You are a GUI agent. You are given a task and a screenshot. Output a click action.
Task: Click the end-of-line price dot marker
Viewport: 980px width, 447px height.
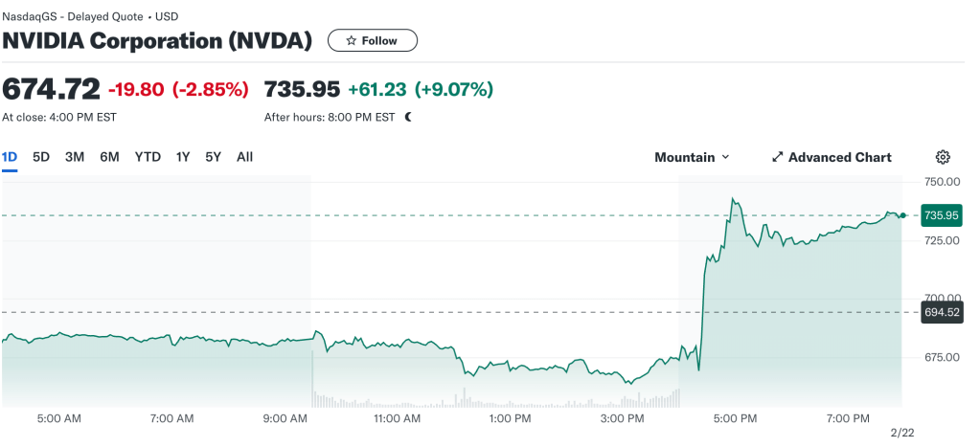pos(902,215)
